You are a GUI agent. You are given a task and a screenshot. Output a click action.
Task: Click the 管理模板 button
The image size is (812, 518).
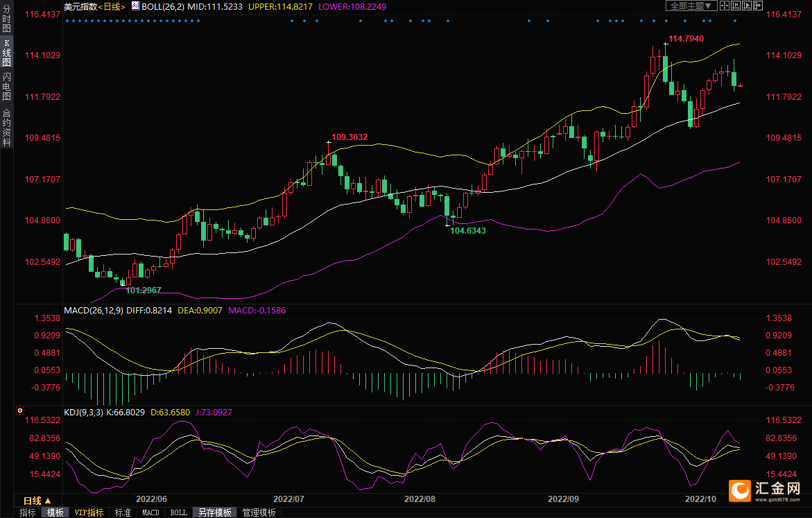[x=259, y=512]
